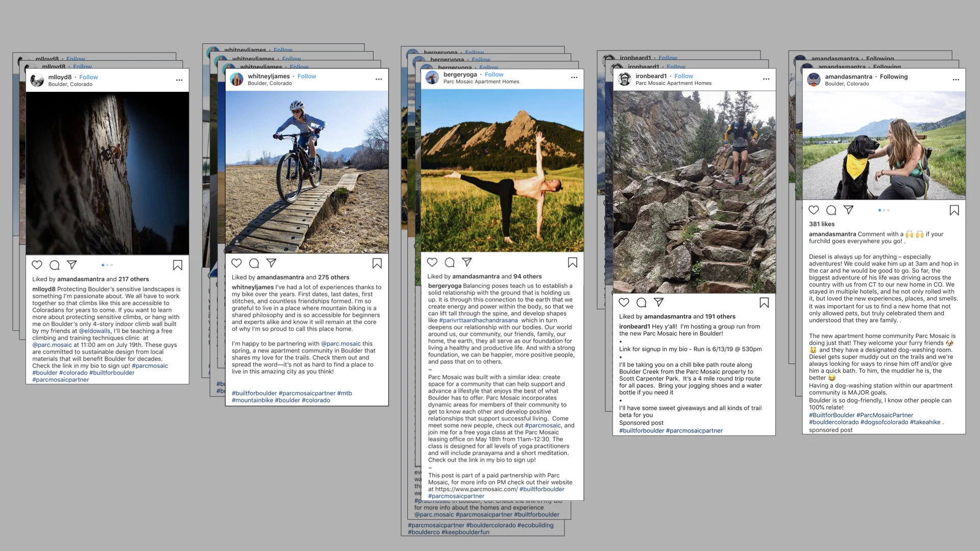Open comments on whitneyljames bike post
Viewport: 980px width, 551px height.
tap(254, 263)
